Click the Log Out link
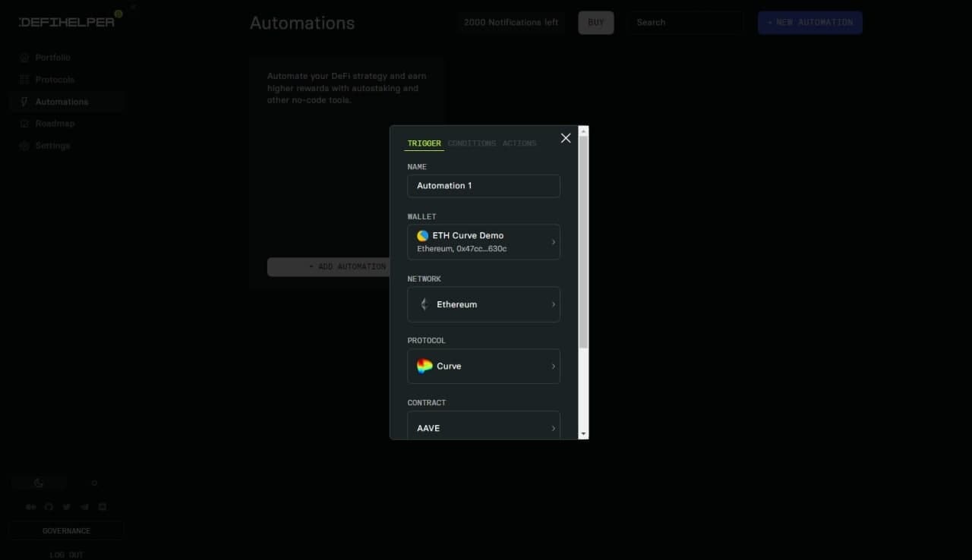 coord(66,555)
